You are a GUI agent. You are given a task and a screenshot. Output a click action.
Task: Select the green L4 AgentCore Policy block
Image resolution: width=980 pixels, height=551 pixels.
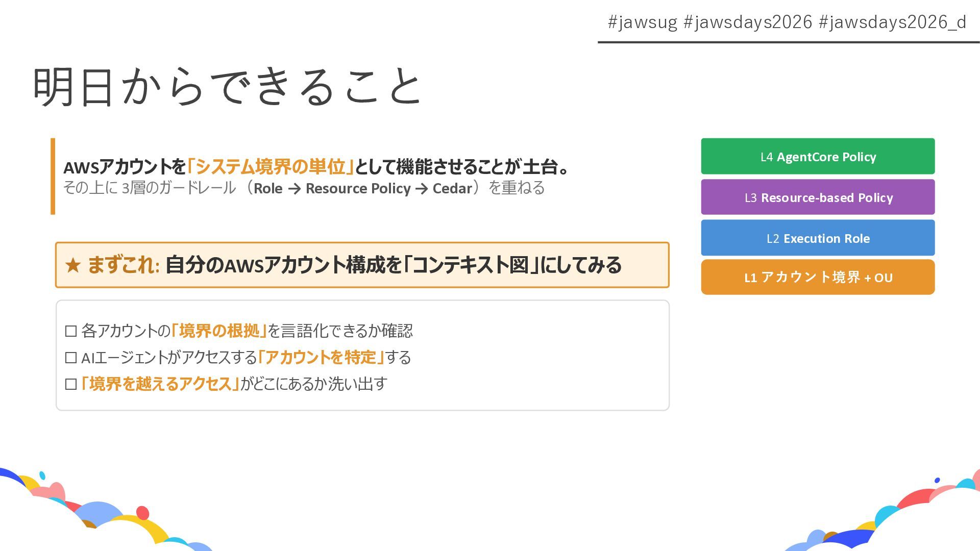[818, 156]
